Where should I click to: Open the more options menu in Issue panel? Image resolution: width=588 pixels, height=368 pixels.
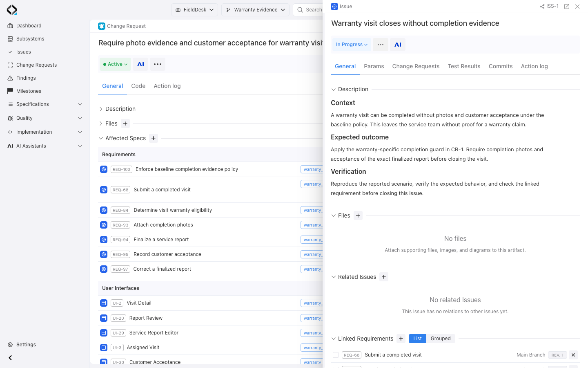(x=381, y=45)
